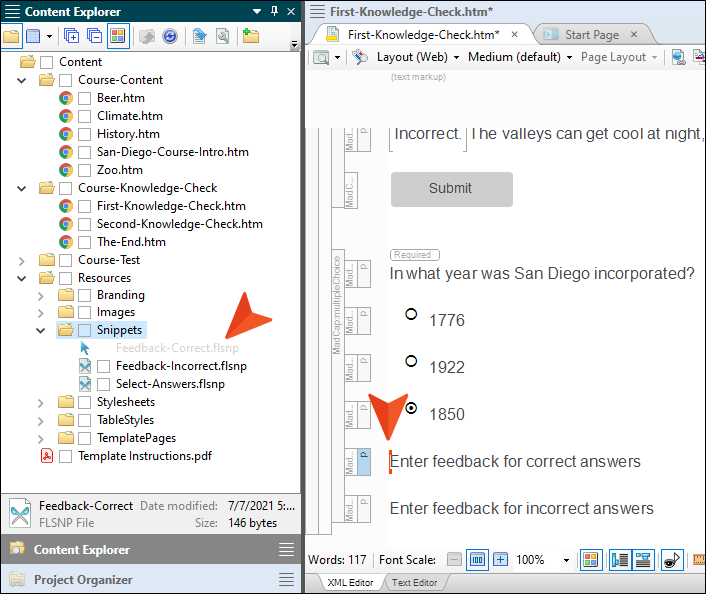This screenshot has height=594, width=706.
Task: Select The-End.htm file
Action: (131, 242)
